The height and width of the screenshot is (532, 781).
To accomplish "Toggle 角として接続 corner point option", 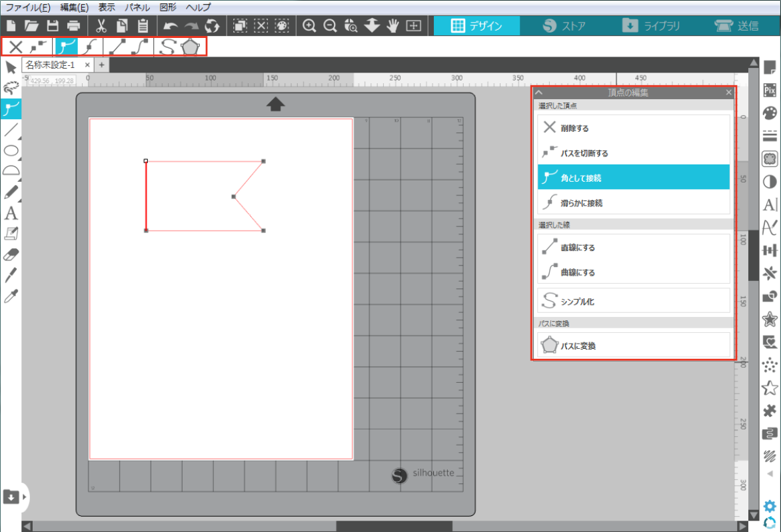I will (633, 178).
